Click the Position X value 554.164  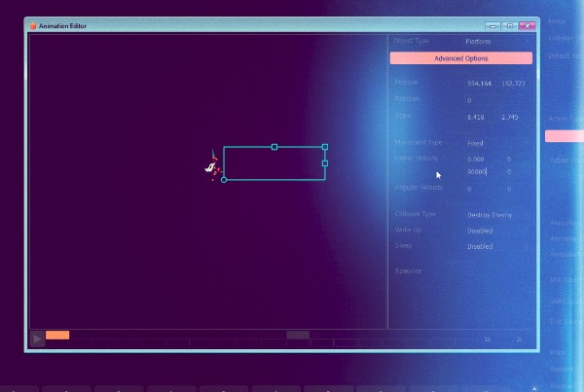coord(477,84)
